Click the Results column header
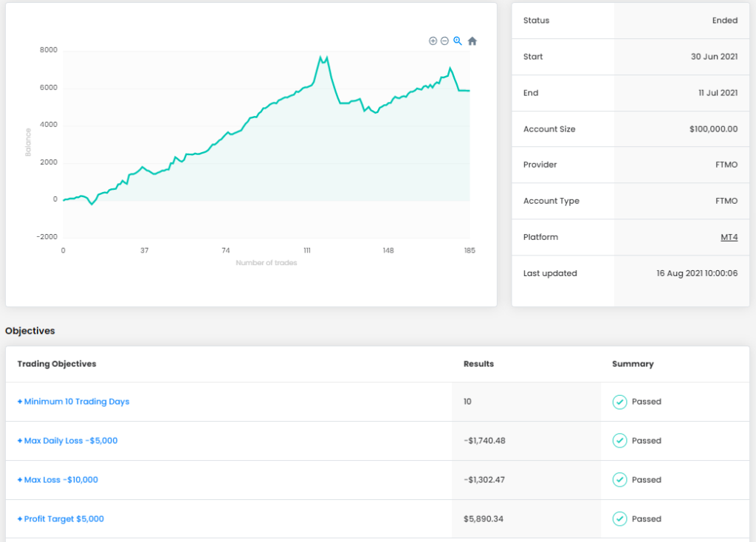The width and height of the screenshot is (756, 542). point(478,364)
